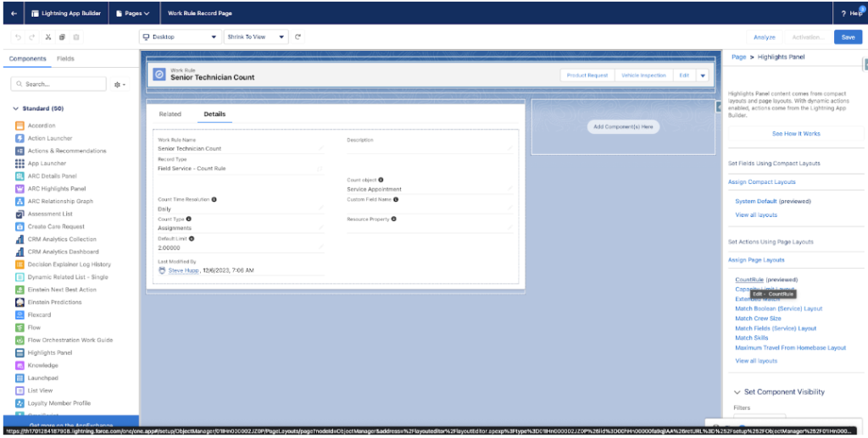The image size is (868, 438).
Task: Select the CRM Analytics Collection icon
Action: click(19, 240)
